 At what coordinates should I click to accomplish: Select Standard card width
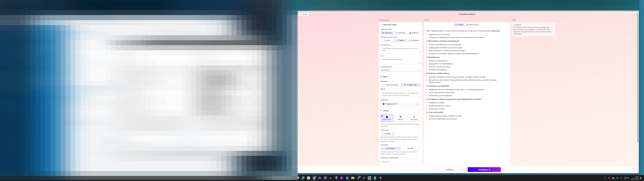pyautogui.click(x=391, y=148)
